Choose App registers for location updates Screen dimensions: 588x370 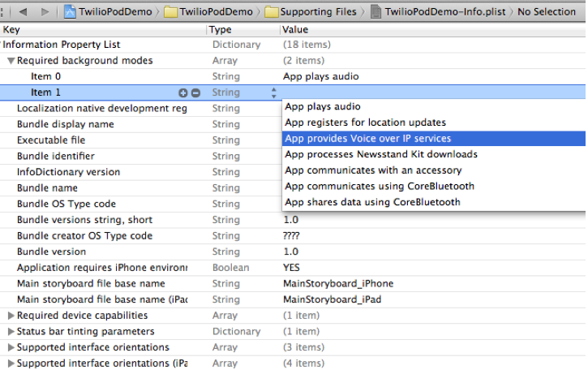coord(434,123)
